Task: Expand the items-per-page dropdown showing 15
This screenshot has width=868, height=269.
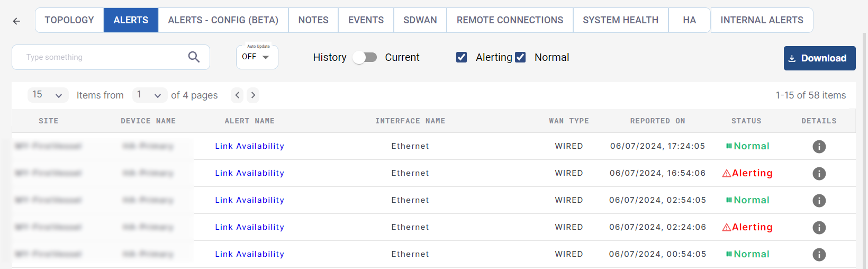Action: 48,95
